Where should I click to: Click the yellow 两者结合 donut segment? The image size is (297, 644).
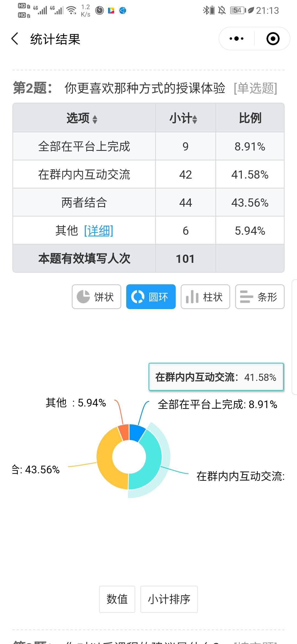pos(106,462)
